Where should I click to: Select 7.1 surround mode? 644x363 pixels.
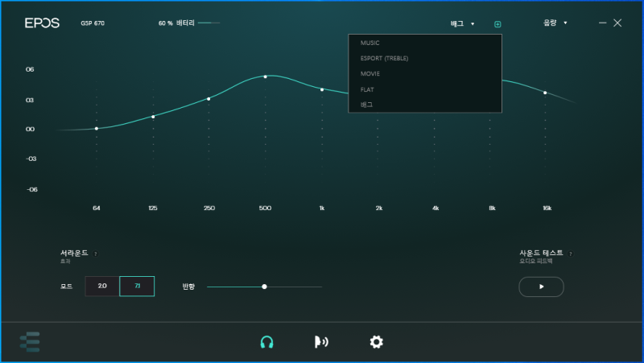[137, 287]
